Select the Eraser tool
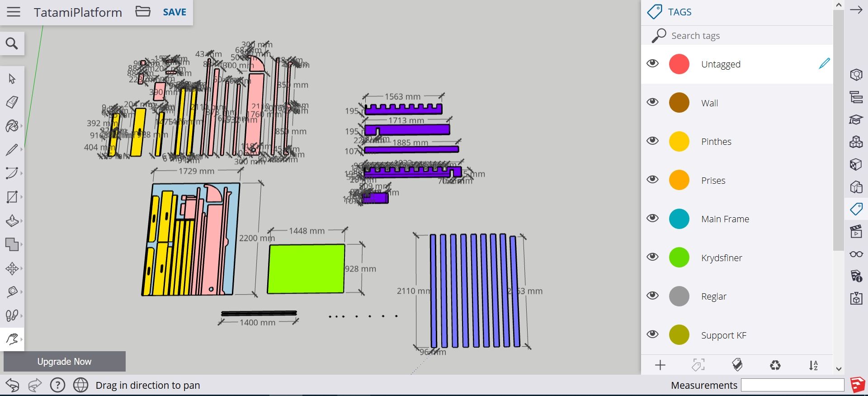The image size is (868, 396). click(12, 102)
